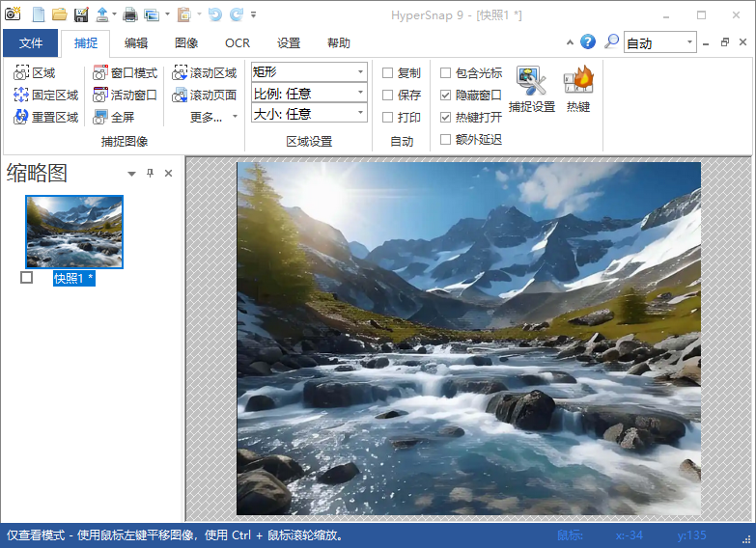Enable the 复制 auto copy checkbox

pos(388,73)
